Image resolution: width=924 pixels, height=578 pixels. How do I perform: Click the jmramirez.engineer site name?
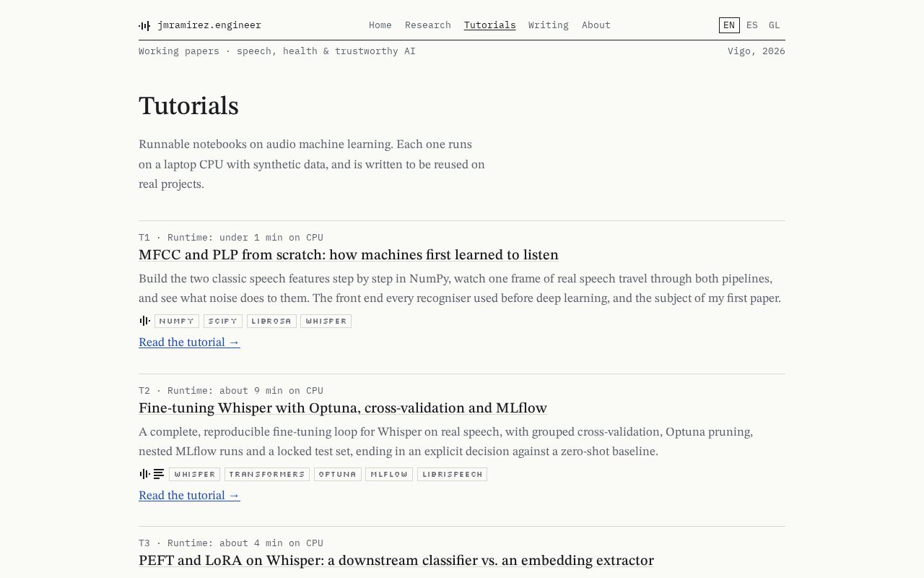click(x=209, y=25)
